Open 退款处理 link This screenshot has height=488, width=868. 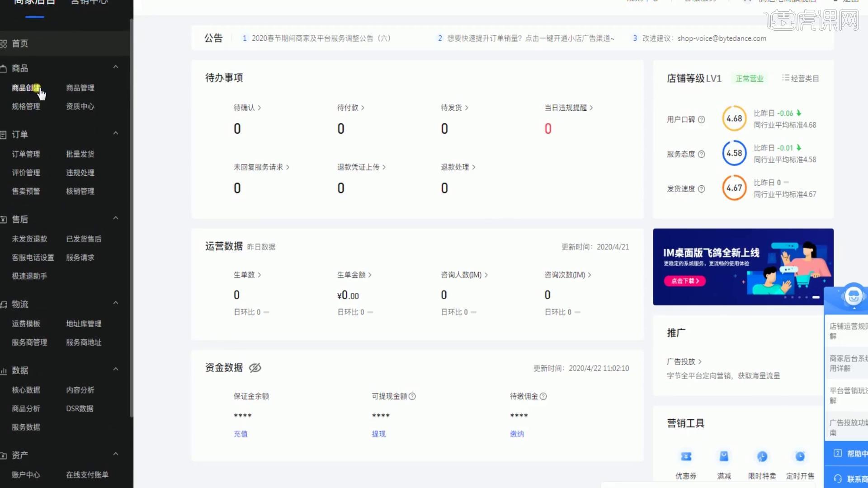[x=458, y=167]
